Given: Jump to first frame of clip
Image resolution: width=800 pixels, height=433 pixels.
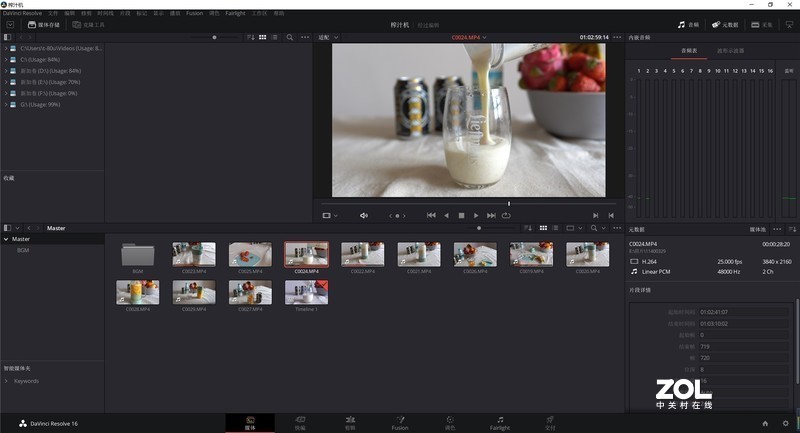Looking at the screenshot, I should click(x=431, y=215).
